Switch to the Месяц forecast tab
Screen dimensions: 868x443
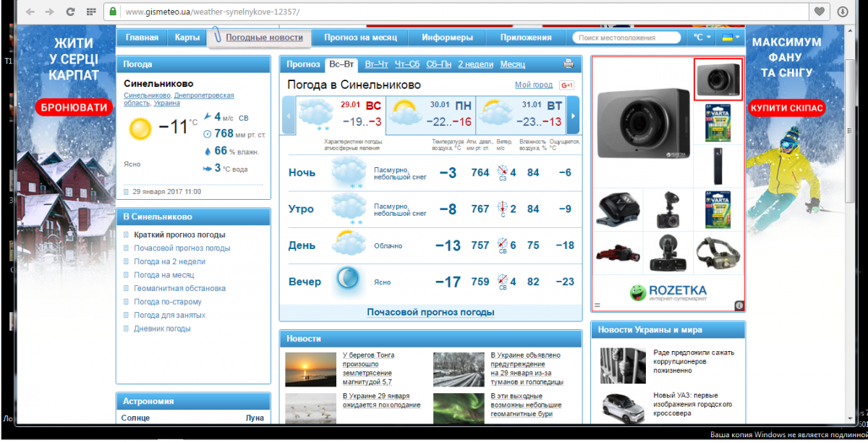512,64
